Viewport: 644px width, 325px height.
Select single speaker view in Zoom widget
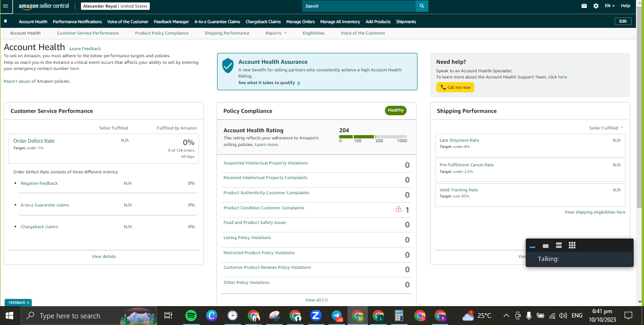pyautogui.click(x=545, y=246)
